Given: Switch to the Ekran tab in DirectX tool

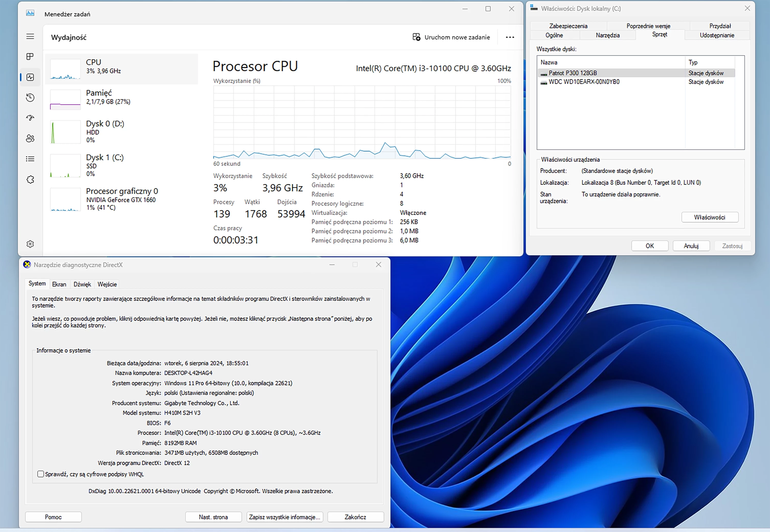Looking at the screenshot, I should 59,284.
